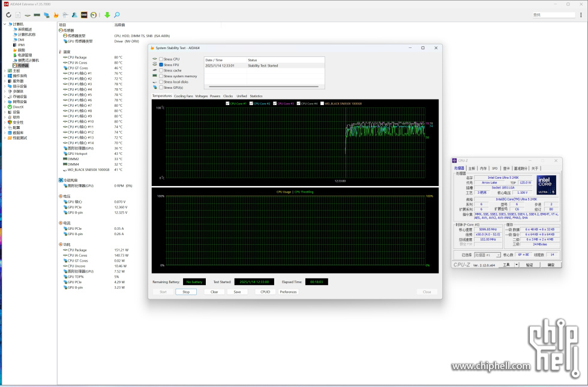Enable the Stress CPU checkbox
Image resolution: width=588 pixels, height=387 pixels.
click(161, 59)
